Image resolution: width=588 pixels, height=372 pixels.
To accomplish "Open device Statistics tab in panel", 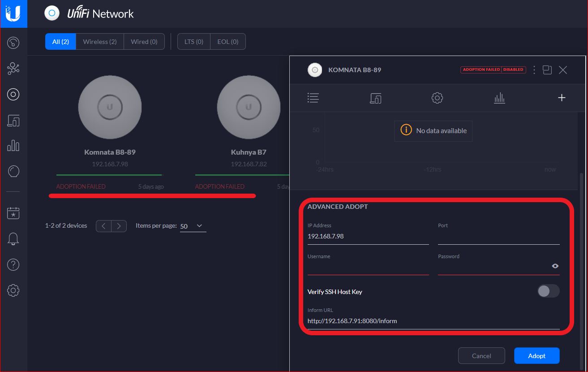I will (499, 98).
